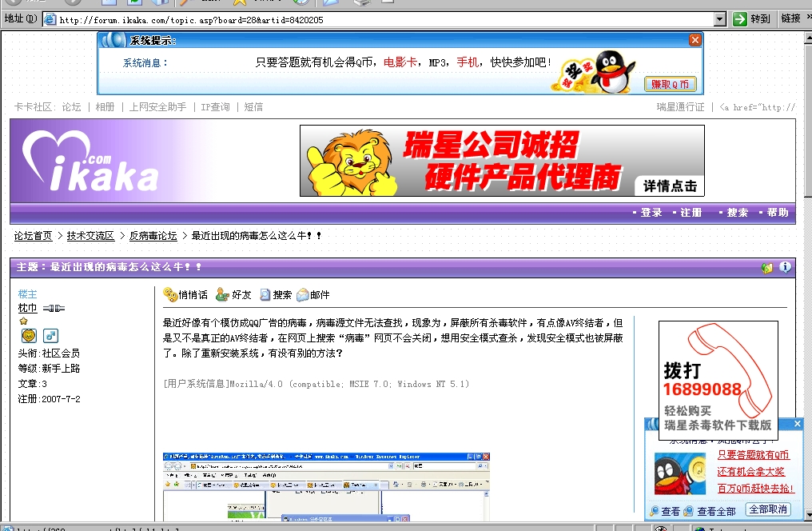This screenshot has height=531, width=812.
Task: Open the 论坛 nav link
Action: (x=71, y=106)
